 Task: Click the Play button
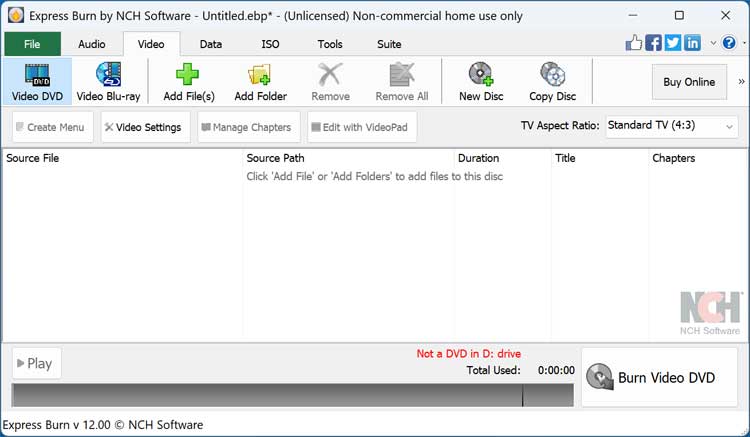point(36,363)
